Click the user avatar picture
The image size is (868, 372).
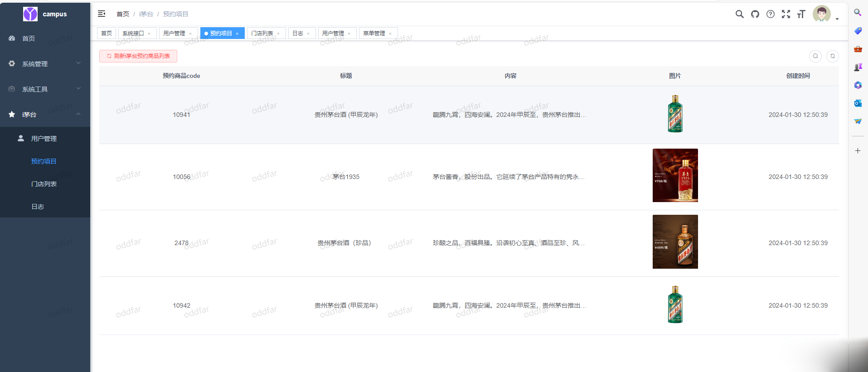[x=821, y=14]
